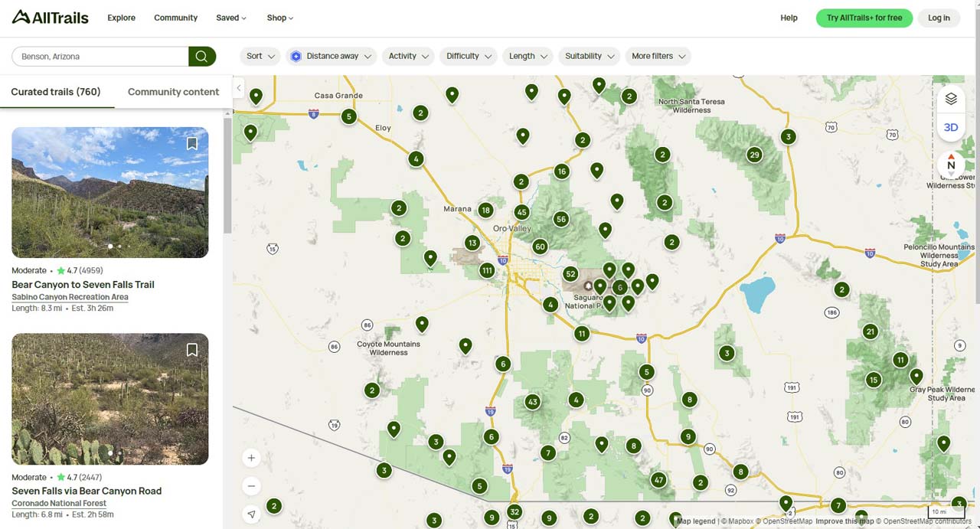Select the Curated trails (760) tab
980x529 pixels.
pos(56,92)
